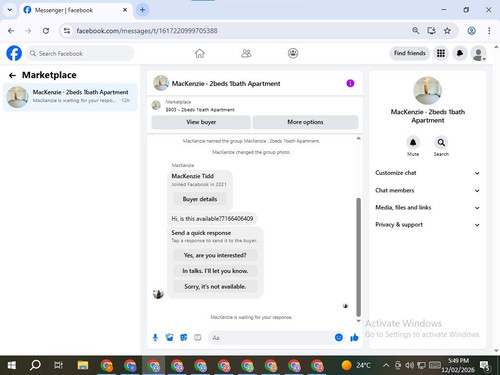The height and width of the screenshot is (375, 500).
Task: Open Facebook notifications bell
Action: (x=460, y=53)
